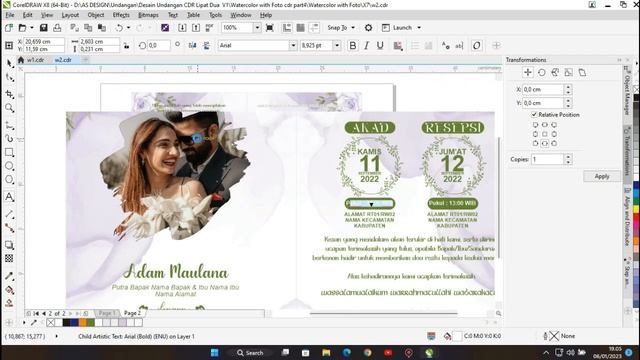Select the Shape tool in the toolbox
The height and width of the screenshot is (360, 640).
(10, 78)
